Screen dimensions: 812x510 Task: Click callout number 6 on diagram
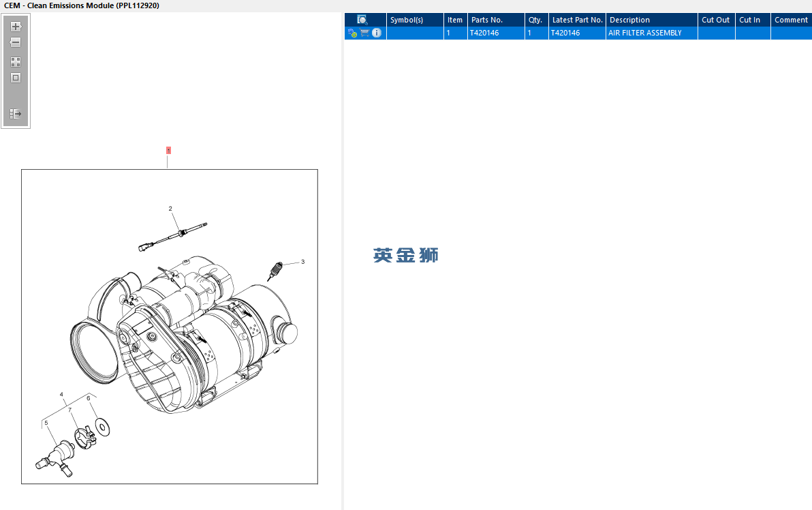coord(89,398)
